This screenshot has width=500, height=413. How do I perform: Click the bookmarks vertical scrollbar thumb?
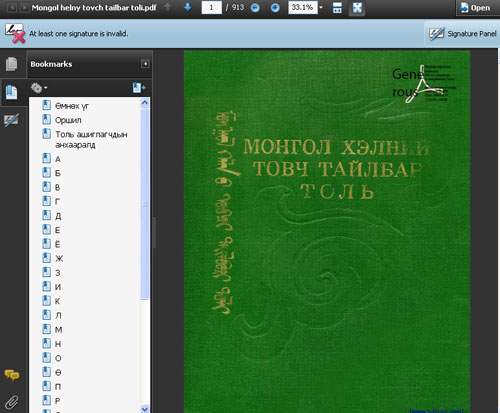pyautogui.click(x=145, y=203)
